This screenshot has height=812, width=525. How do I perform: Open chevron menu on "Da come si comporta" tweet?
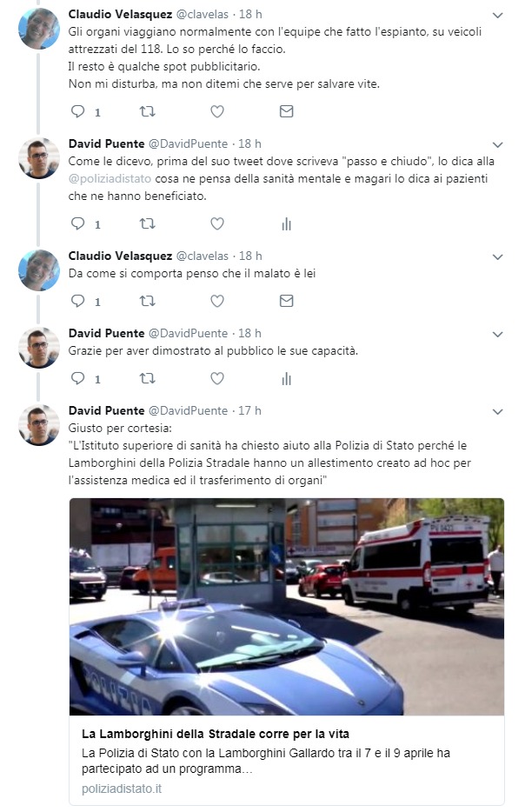[x=497, y=256]
